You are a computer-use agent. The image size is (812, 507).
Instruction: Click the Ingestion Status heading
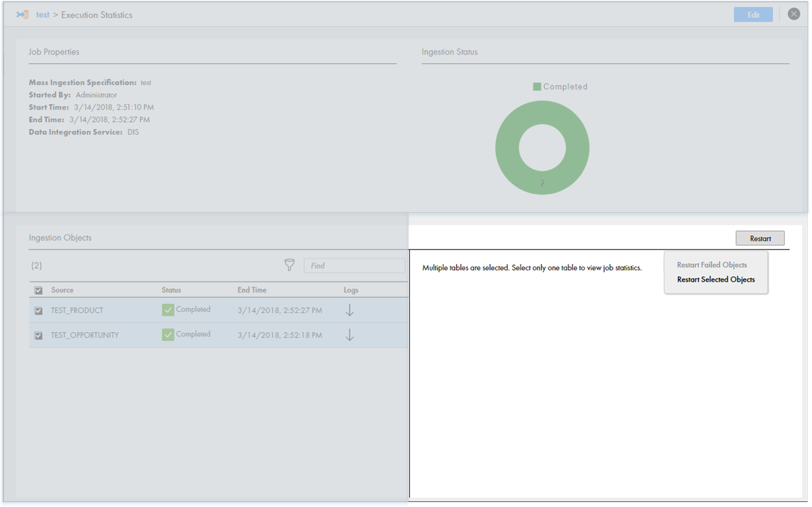[x=449, y=52]
